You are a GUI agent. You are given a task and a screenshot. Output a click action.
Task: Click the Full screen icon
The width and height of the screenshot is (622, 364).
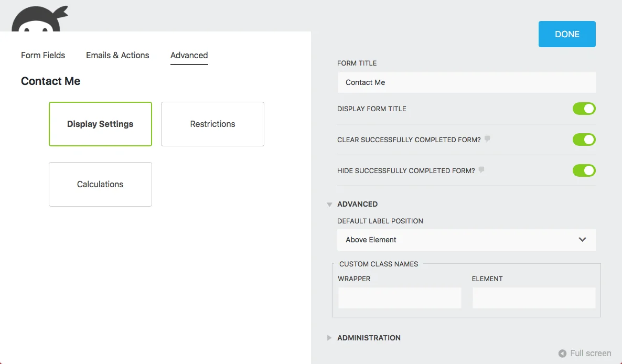[x=562, y=353]
